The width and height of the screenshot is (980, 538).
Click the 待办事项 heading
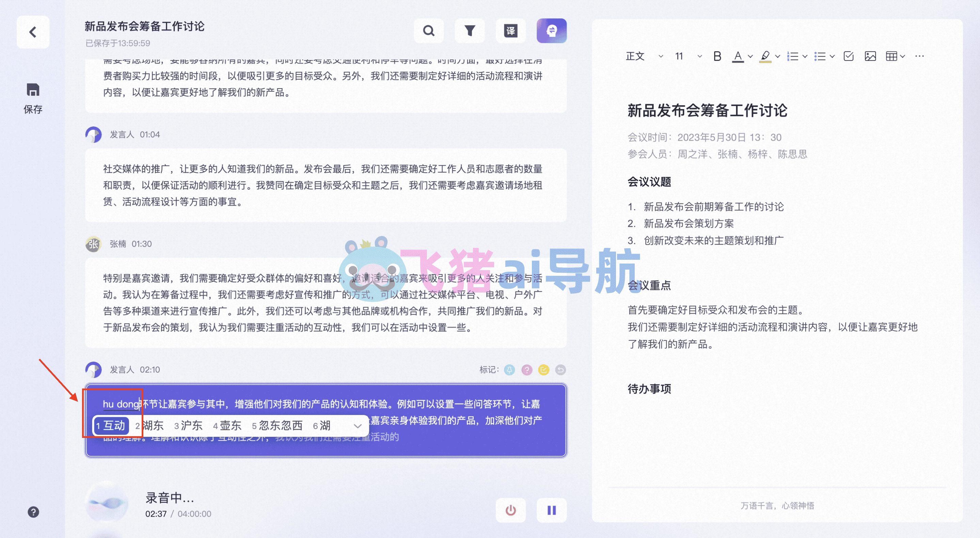[649, 389]
